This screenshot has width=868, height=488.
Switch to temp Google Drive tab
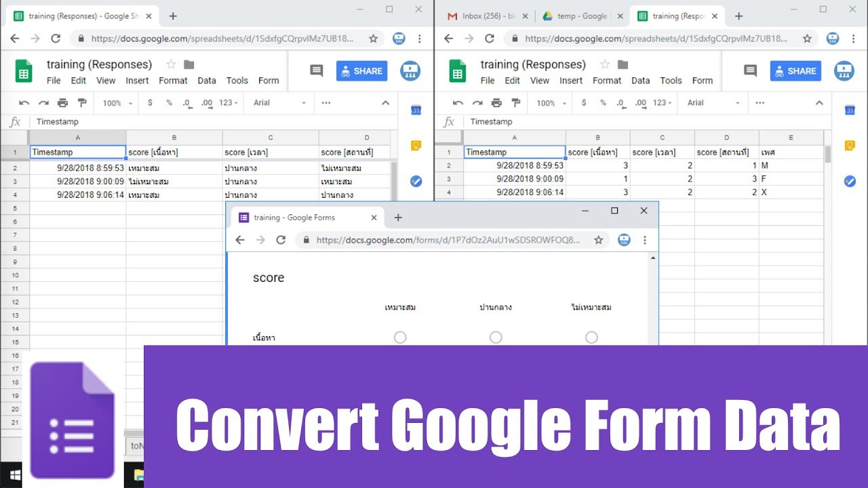point(582,16)
